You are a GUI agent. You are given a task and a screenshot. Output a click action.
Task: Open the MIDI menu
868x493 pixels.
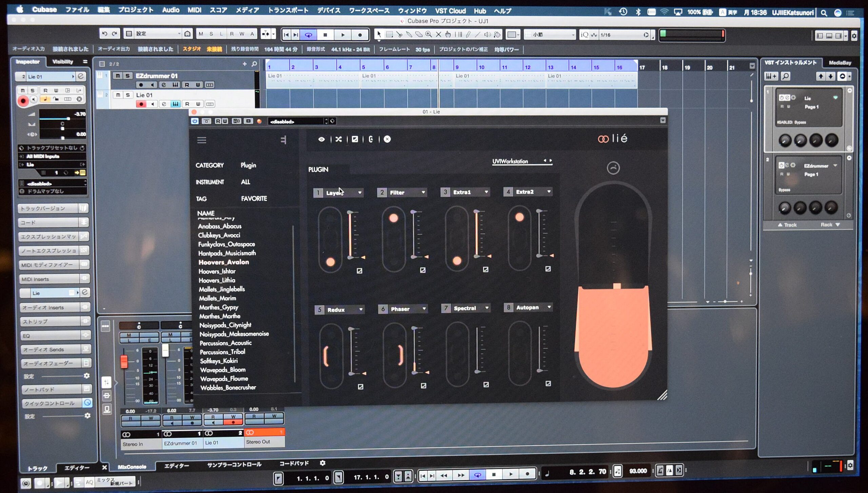tap(194, 10)
